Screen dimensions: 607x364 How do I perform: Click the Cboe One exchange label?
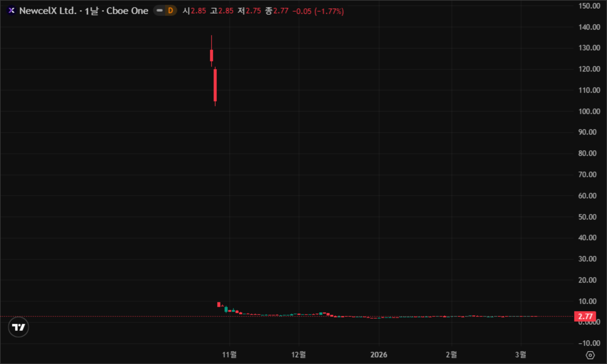pos(127,11)
